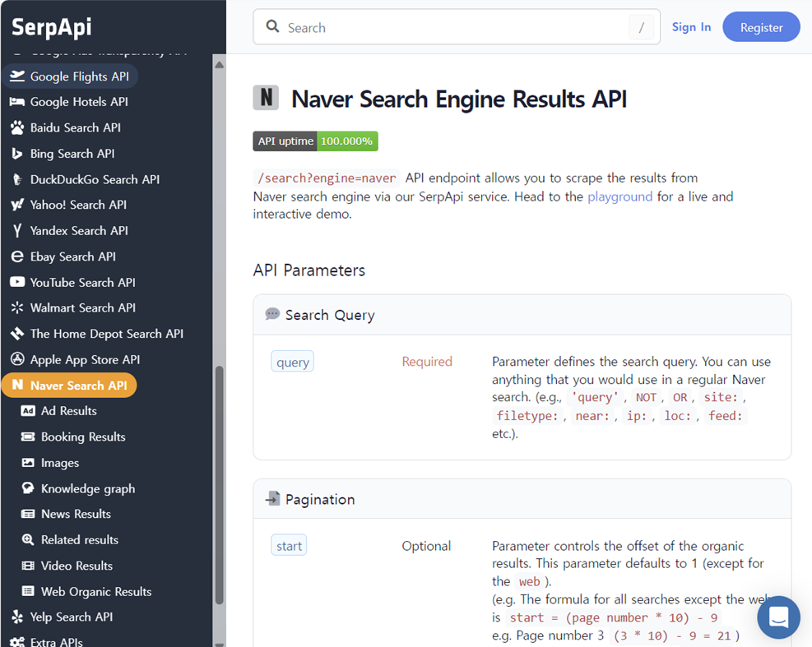
Task: Click the Yandex Y icon
Action: click(17, 231)
